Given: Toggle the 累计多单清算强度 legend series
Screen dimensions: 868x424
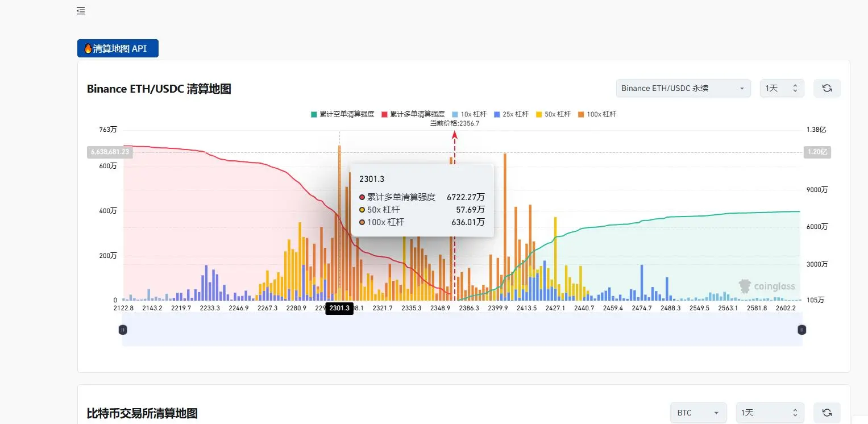Looking at the screenshot, I should point(413,114).
